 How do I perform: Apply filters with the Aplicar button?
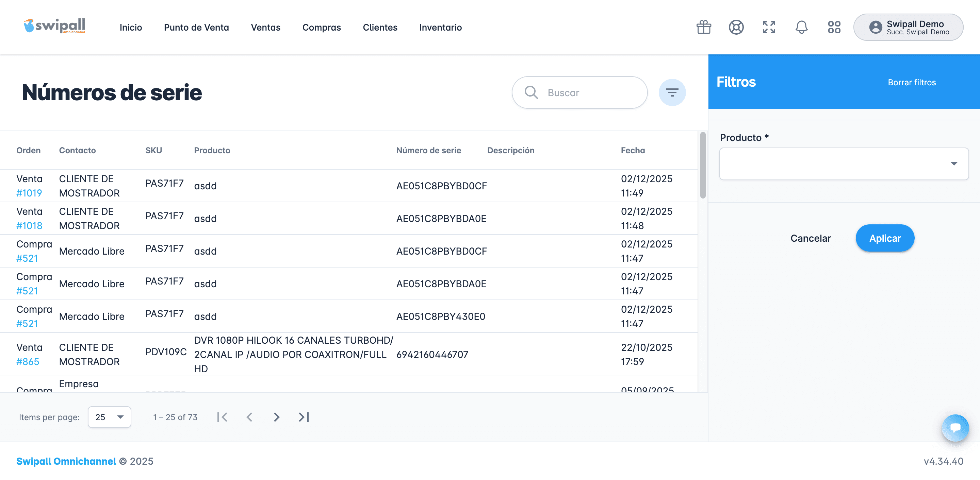884,238
